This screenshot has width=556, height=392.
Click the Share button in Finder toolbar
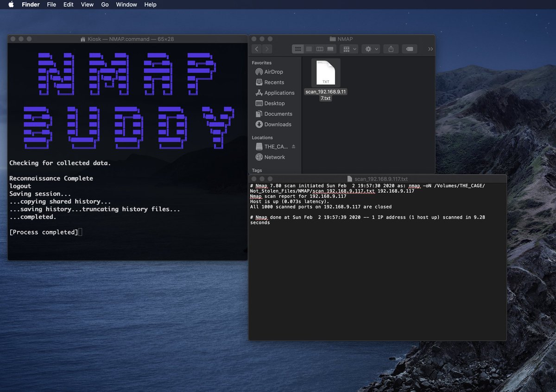pos(391,49)
